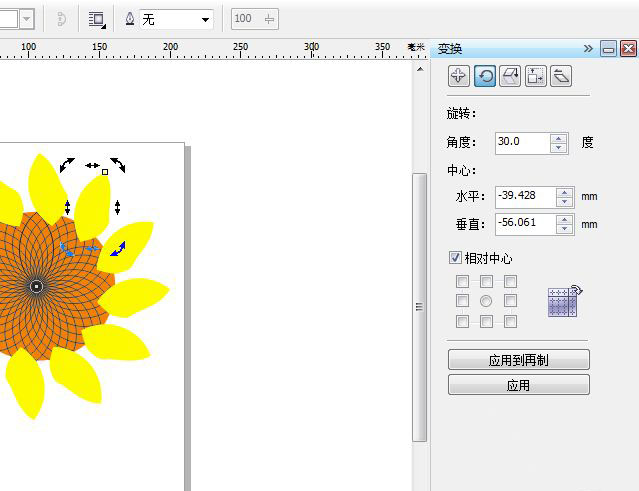The width and height of the screenshot is (639, 491).
Task: Click the 角度 angle input field
Action: coord(521,143)
